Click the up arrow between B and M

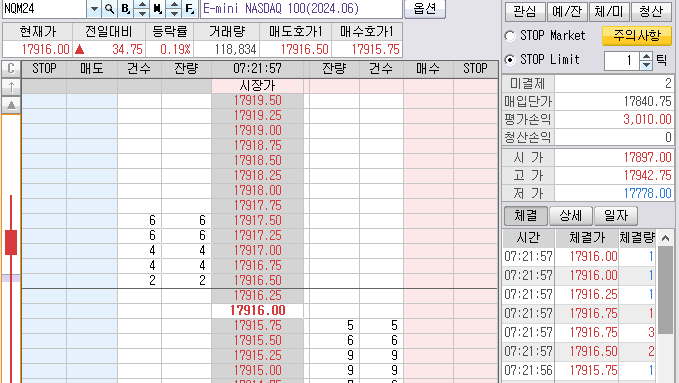click(x=142, y=4)
